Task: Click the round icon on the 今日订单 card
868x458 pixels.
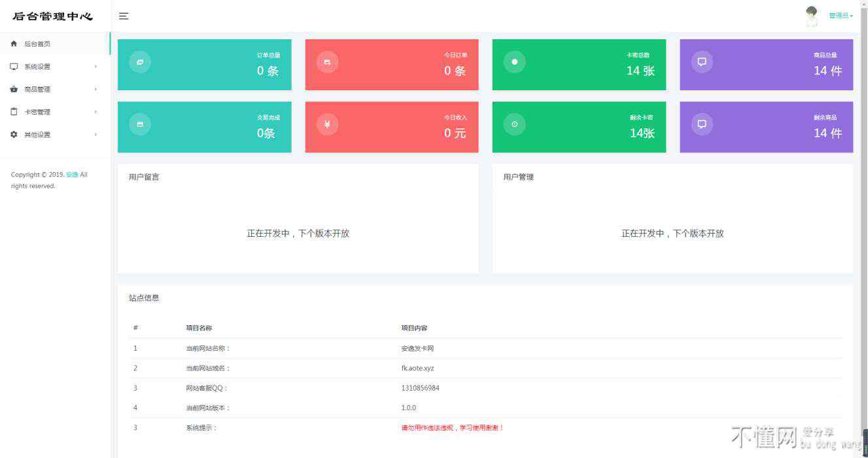Action: point(327,62)
